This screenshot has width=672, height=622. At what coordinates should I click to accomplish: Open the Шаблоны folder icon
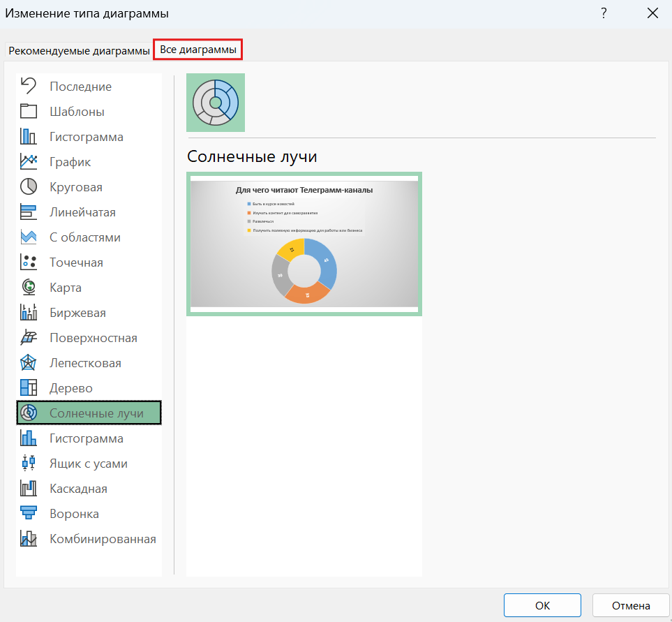29,112
